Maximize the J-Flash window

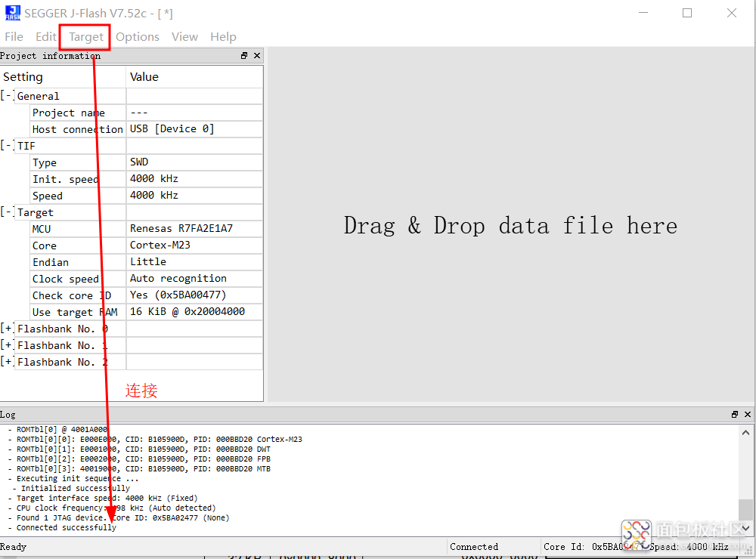pos(687,13)
